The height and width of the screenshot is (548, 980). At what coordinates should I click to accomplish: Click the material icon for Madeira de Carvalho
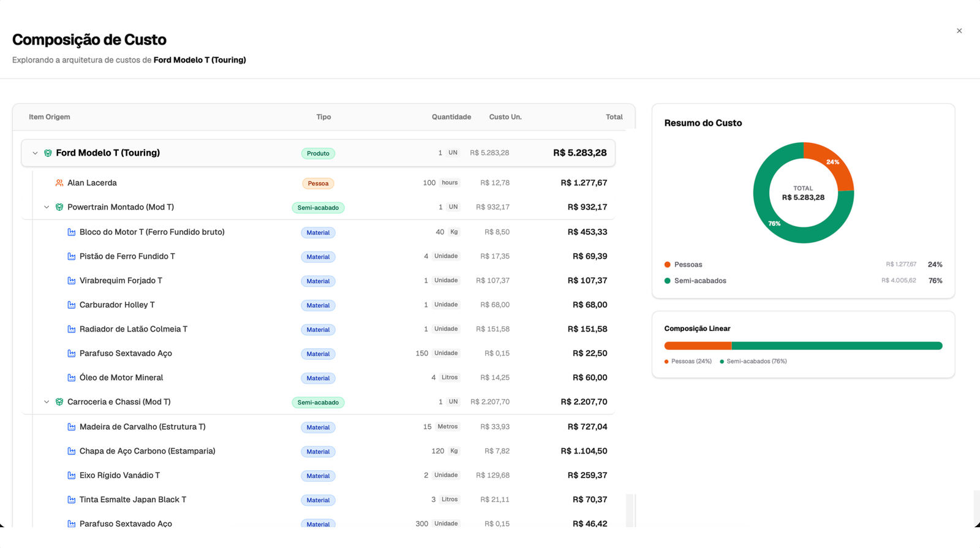coord(72,427)
